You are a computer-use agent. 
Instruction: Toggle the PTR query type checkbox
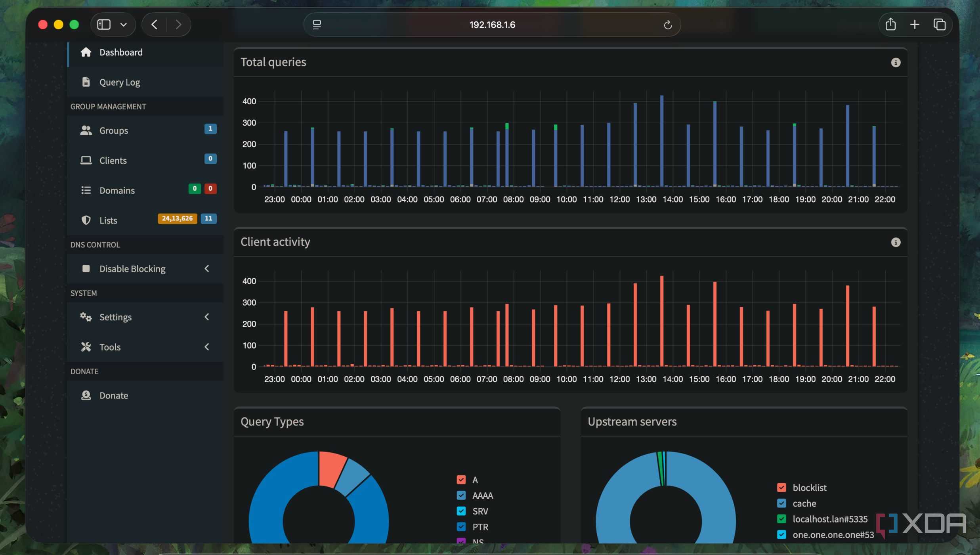tap(461, 527)
